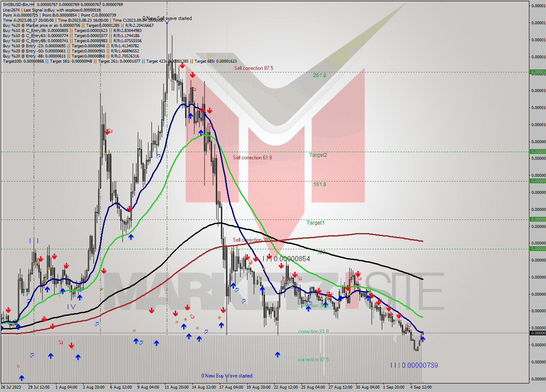Click the '22 Aug 12:00' time axis label
546x392 pixels.
coord(286,387)
